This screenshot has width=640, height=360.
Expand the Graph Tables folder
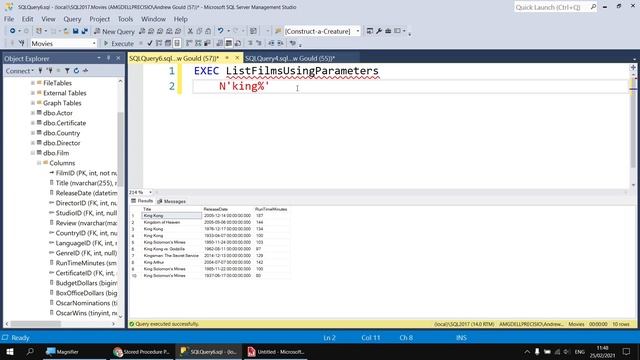pyautogui.click(x=33, y=103)
